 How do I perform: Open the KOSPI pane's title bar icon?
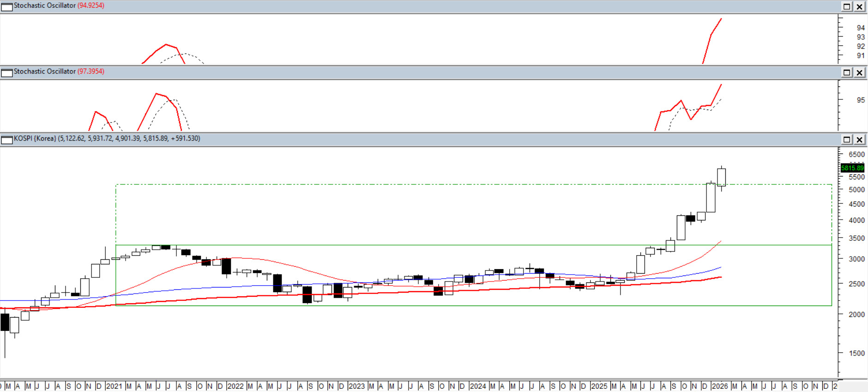[6, 140]
